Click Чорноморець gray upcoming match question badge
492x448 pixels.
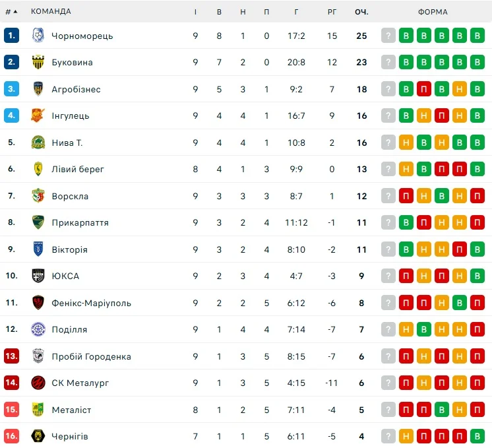pyautogui.click(x=388, y=36)
